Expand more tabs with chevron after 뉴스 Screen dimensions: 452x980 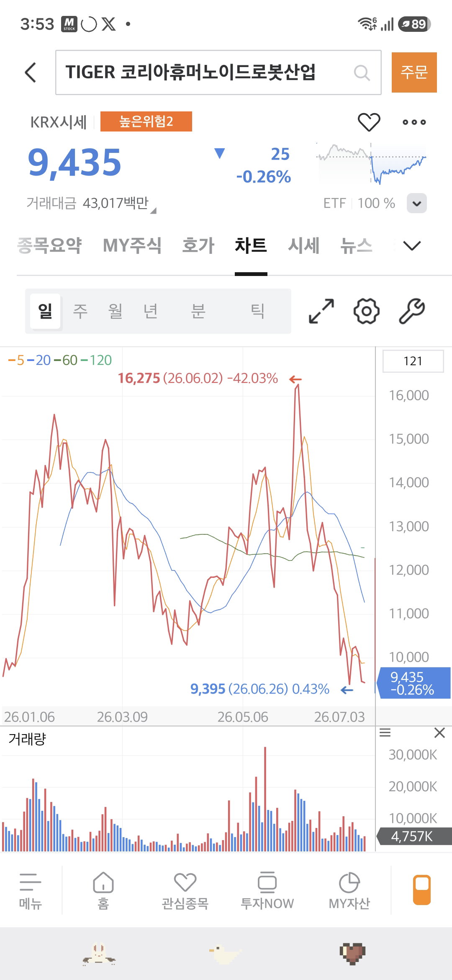coord(412,245)
